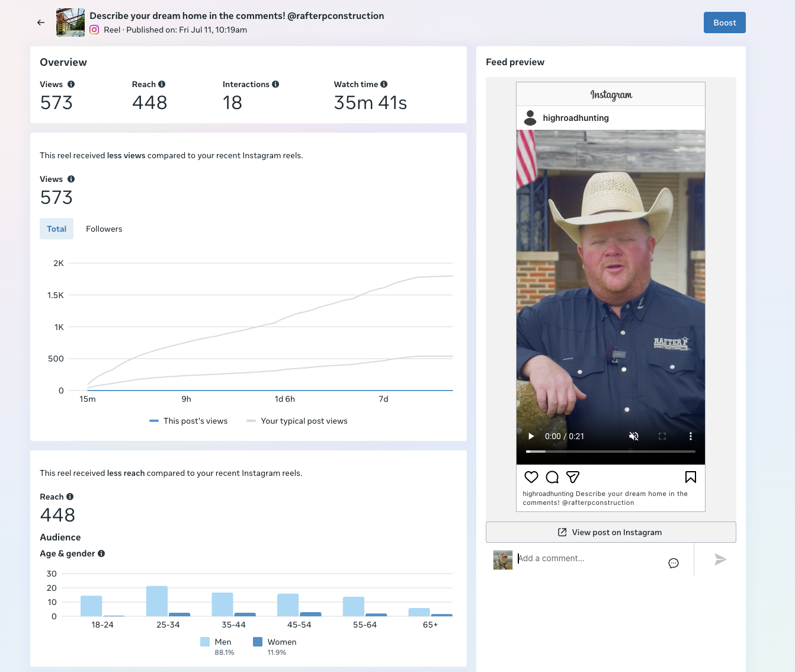Go back using the left arrow
This screenshot has width=795, height=672.
(x=41, y=23)
